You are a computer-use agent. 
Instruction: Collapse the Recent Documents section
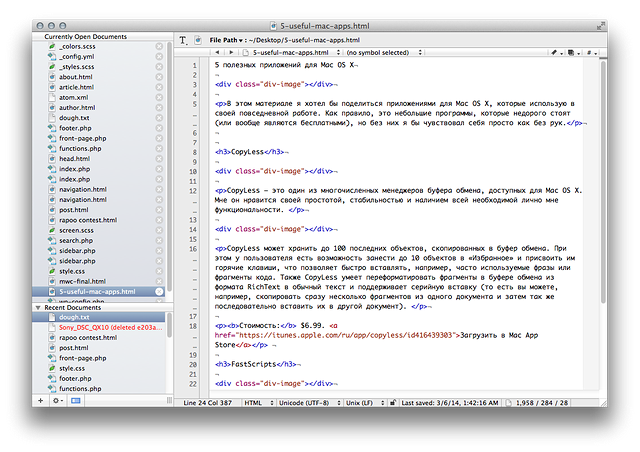[x=38, y=307]
